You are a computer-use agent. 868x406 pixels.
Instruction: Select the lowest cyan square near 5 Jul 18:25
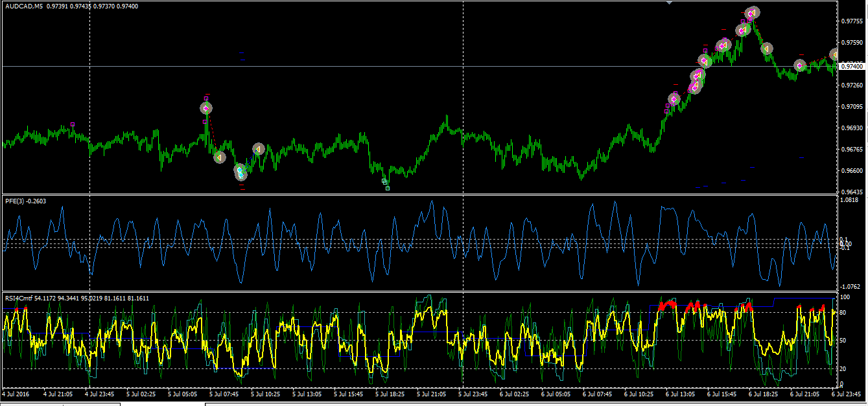pos(388,188)
